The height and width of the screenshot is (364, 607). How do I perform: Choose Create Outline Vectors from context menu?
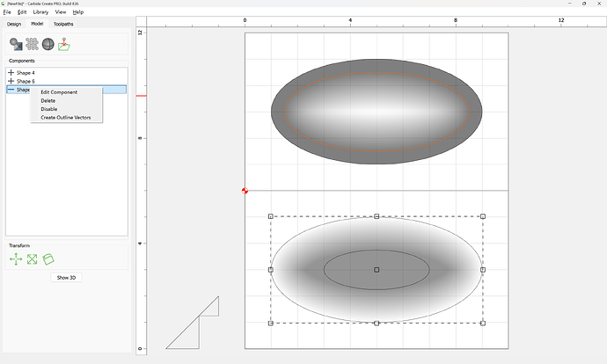65,117
